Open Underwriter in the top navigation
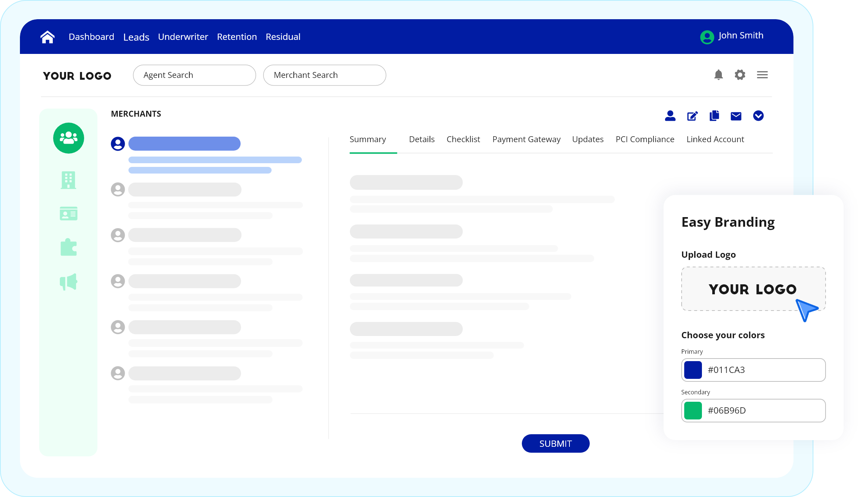This screenshot has height=497, width=868. click(183, 37)
